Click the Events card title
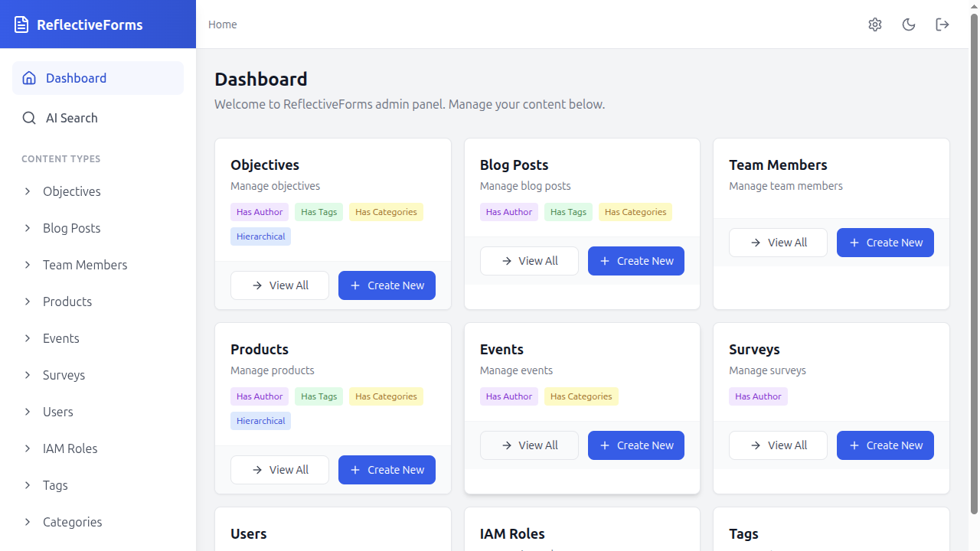This screenshot has width=980, height=551. 501,349
